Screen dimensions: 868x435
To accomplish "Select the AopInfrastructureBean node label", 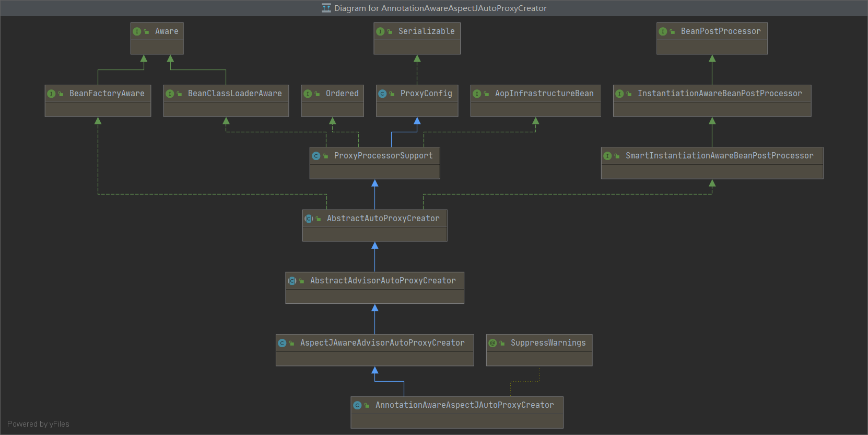I will point(544,94).
